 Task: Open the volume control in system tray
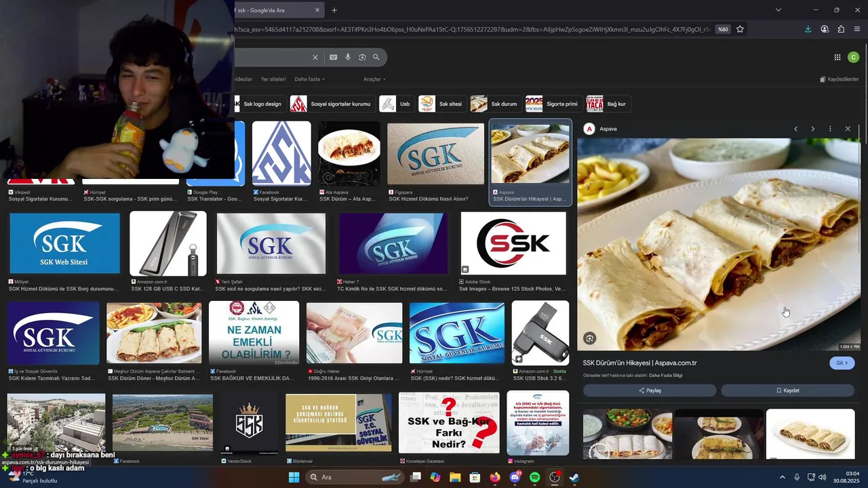tap(822, 477)
